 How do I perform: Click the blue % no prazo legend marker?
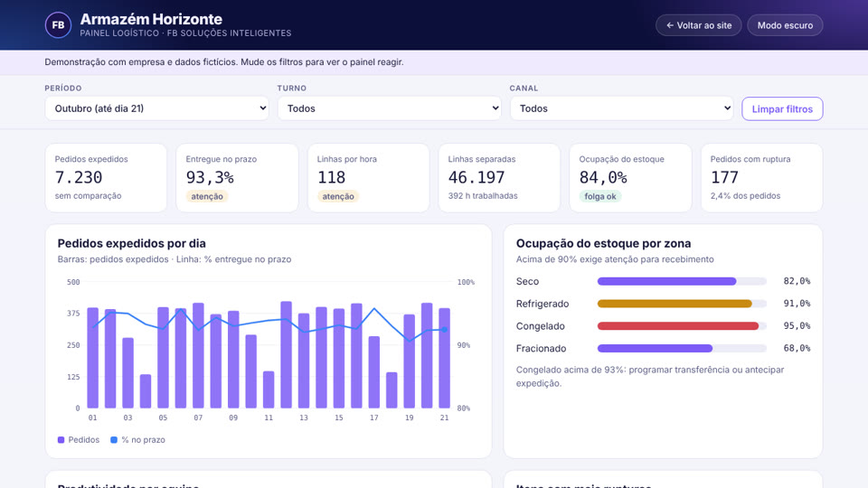pos(114,440)
